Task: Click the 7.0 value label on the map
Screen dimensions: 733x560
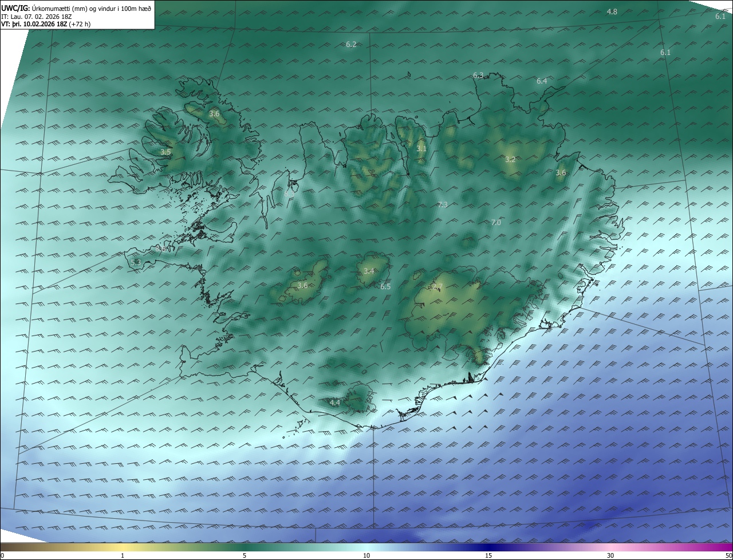Action: click(x=496, y=222)
